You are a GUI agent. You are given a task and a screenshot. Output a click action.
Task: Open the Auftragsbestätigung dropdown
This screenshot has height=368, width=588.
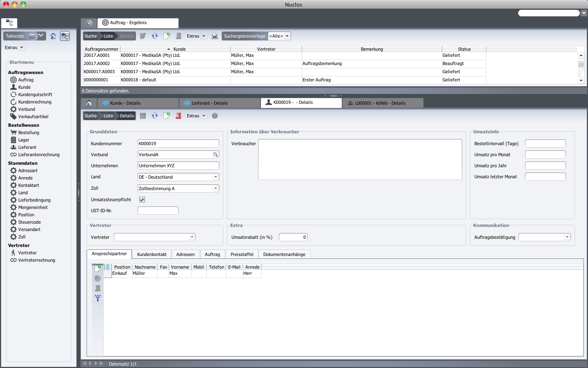coord(567,237)
